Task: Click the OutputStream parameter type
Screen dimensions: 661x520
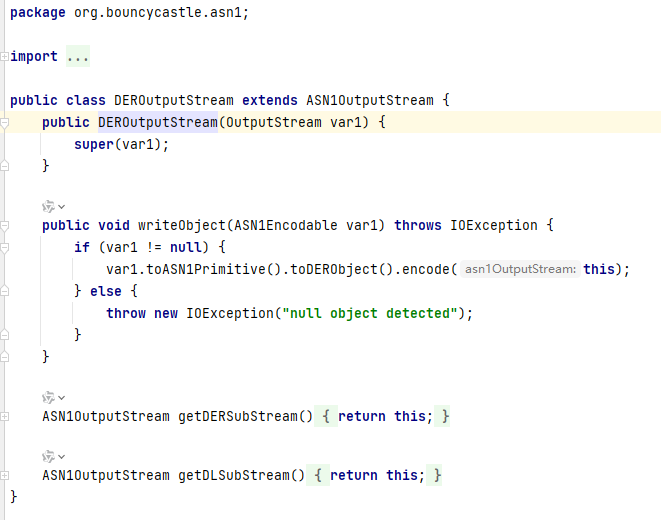Action: point(274,123)
